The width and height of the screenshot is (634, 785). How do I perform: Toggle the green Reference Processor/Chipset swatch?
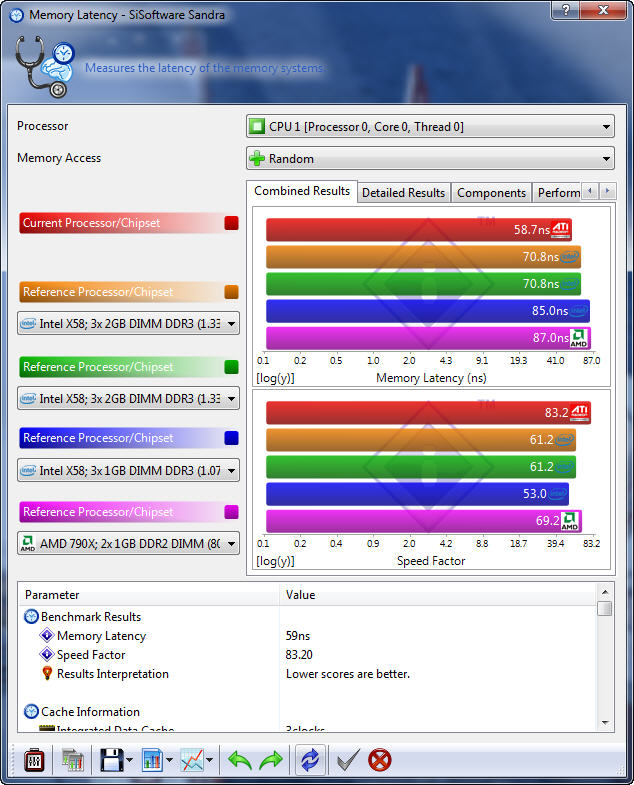coord(231,367)
